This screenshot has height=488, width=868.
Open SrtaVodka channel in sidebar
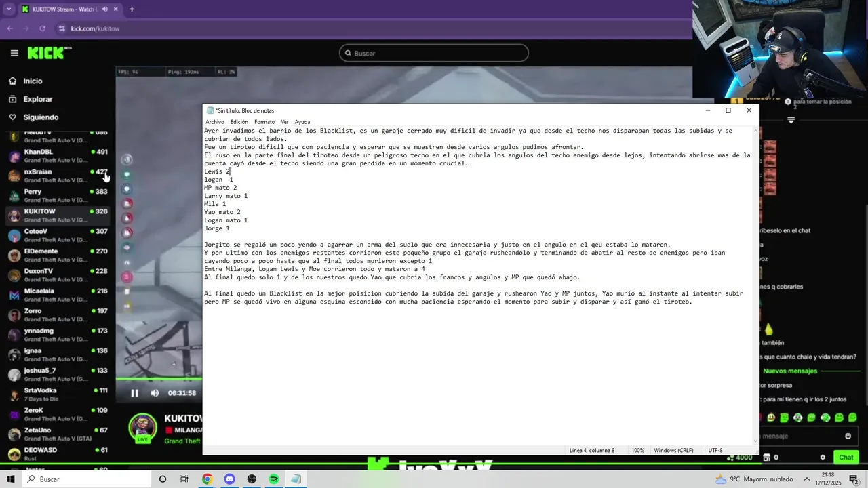[x=57, y=394]
